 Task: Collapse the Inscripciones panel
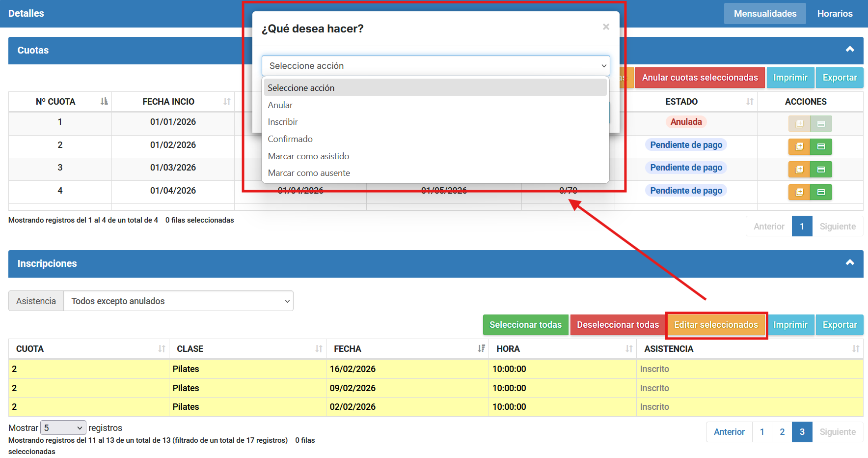[x=850, y=263]
